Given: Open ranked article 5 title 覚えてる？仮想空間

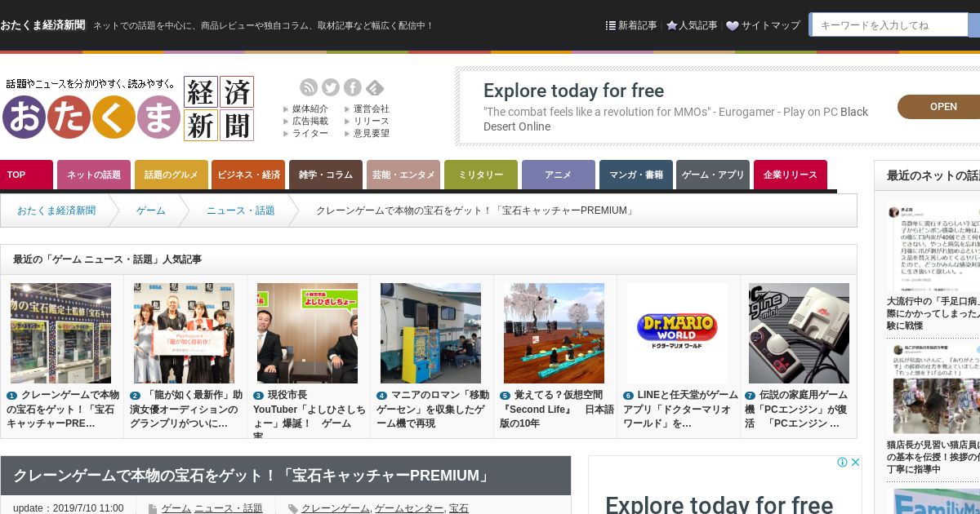Looking at the screenshot, I should [x=557, y=409].
